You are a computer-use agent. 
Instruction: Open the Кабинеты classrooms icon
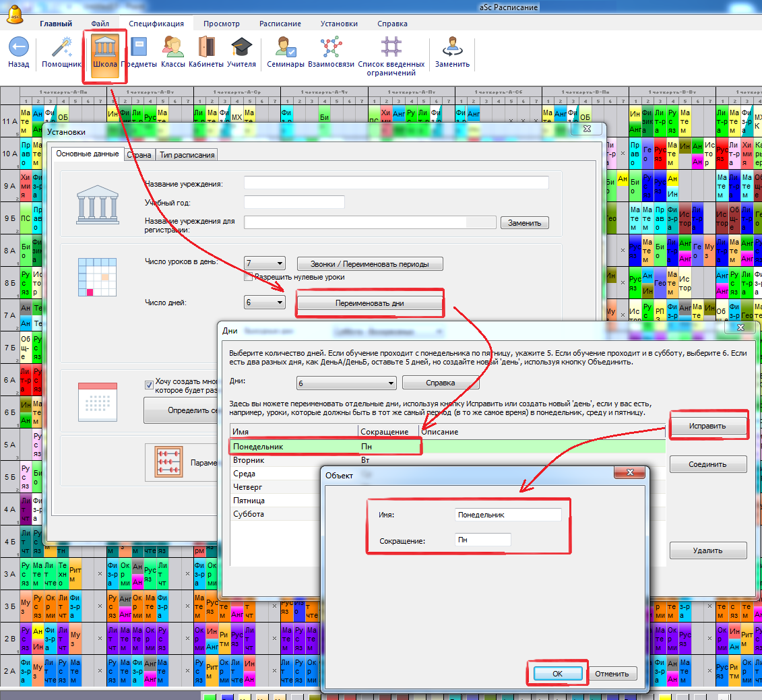[x=206, y=49]
